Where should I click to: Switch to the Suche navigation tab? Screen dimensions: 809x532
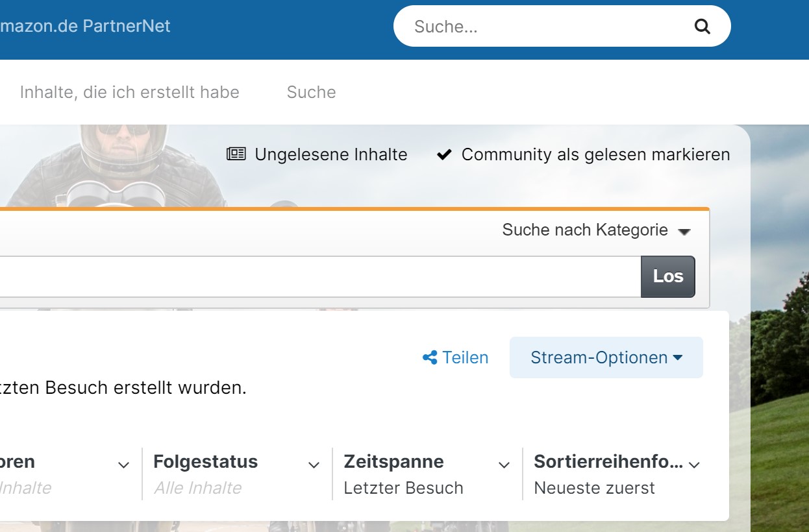[311, 92]
